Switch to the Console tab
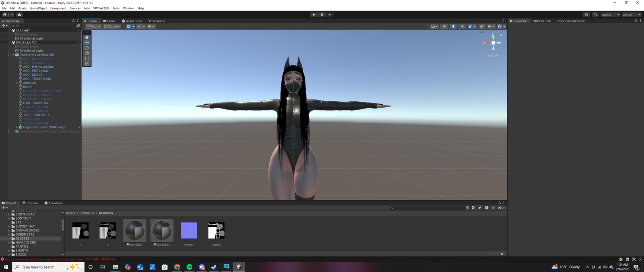This screenshot has width=644, height=272. click(30, 203)
